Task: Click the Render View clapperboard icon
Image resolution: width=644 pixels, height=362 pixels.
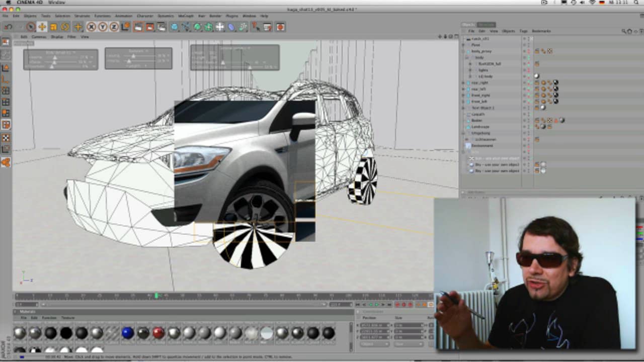Action: (138, 27)
